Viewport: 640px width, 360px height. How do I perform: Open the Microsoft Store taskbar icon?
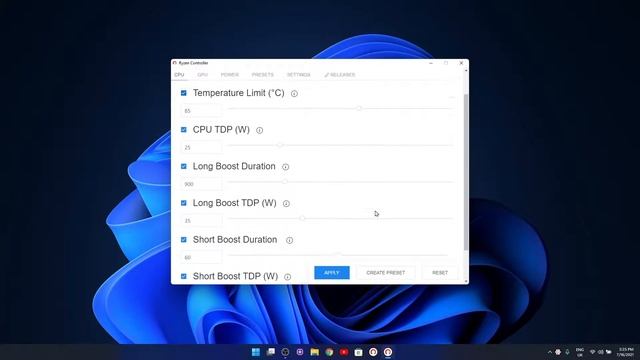coord(358,352)
